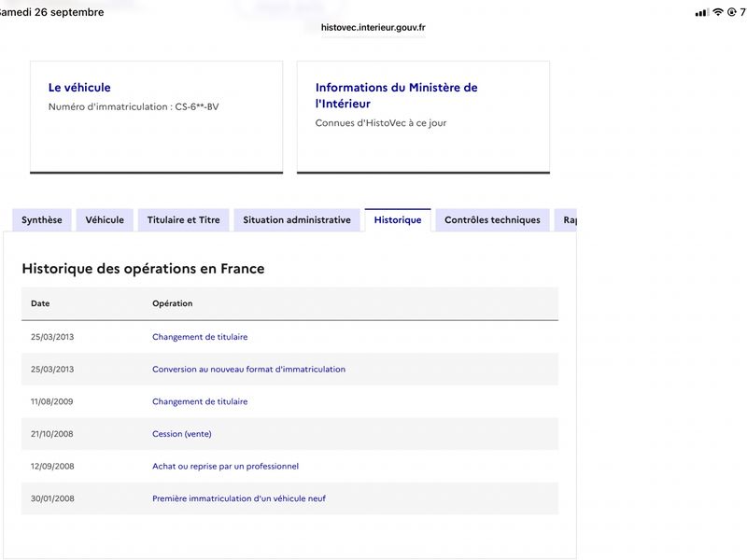Screen dimensions: 747x560
Task: Tap the cellular signal bars icon
Action: tap(701, 13)
